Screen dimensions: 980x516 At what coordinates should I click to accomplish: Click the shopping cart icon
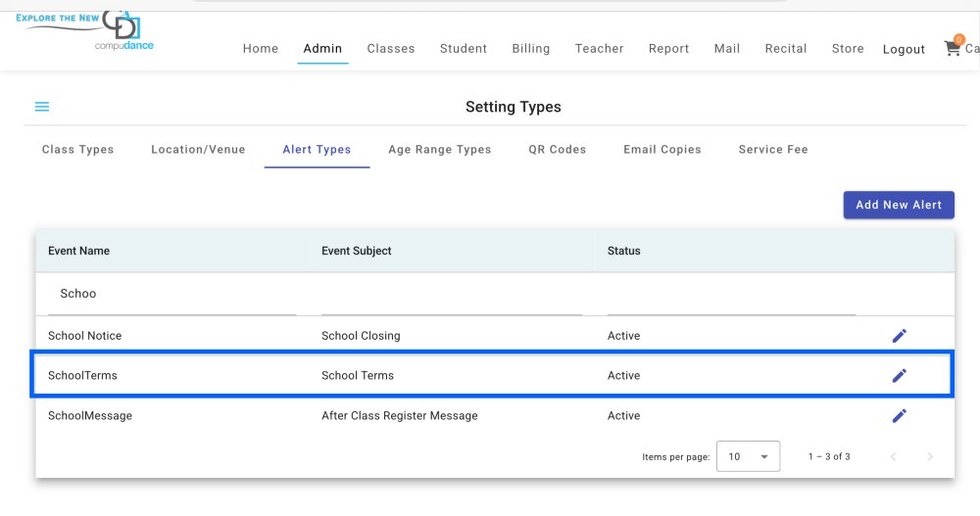pyautogui.click(x=953, y=48)
